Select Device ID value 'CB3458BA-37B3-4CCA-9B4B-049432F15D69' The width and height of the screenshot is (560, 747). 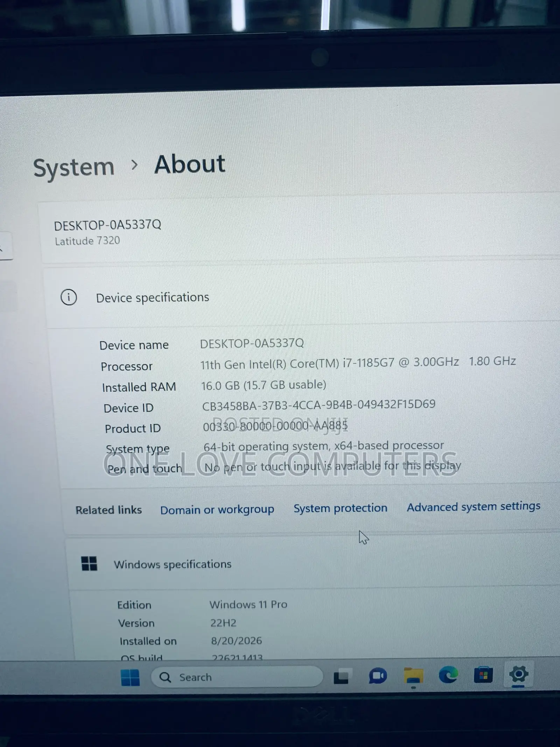click(x=319, y=405)
